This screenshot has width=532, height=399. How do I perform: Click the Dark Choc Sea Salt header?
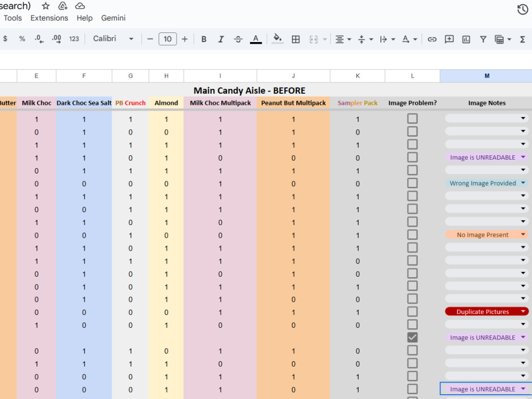[x=84, y=103]
